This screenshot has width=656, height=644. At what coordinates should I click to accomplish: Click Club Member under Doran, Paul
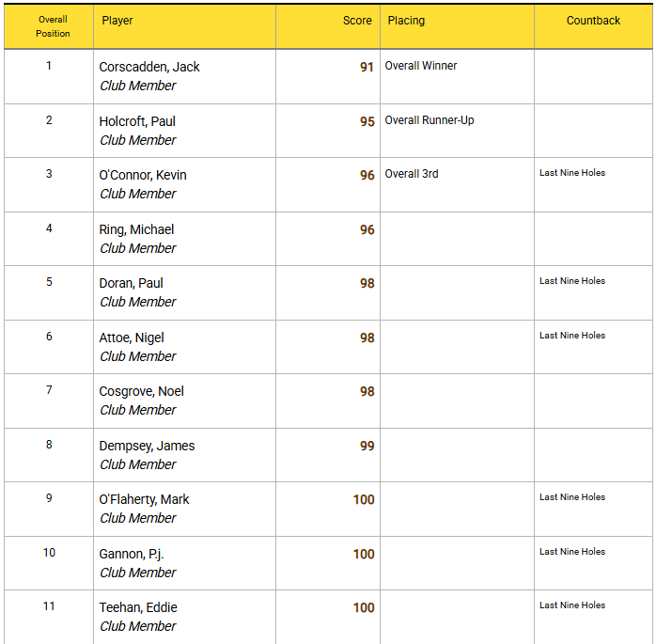138,301
